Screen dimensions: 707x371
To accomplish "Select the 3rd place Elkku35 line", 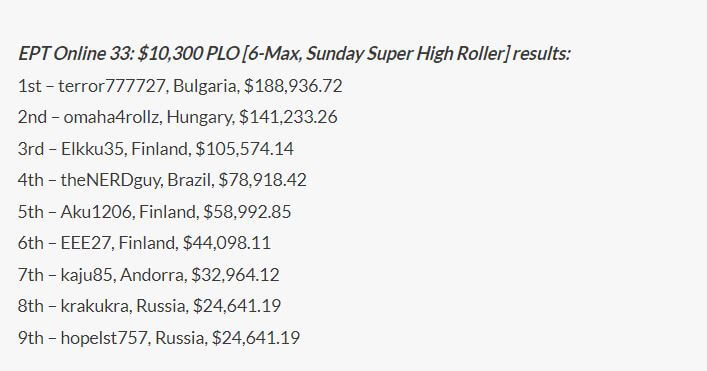I will pos(156,149).
